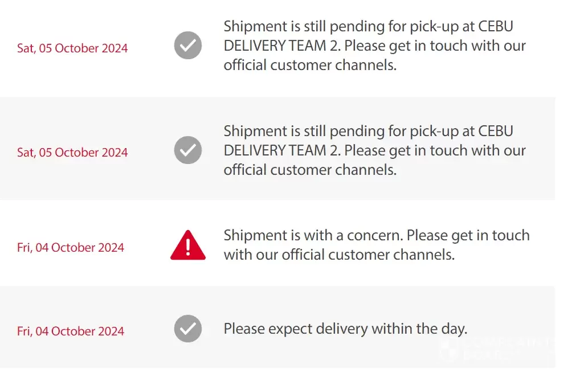Click the 'Fri, 04 October 2024' date beside the warning icon
The height and width of the screenshot is (373, 588).
[x=71, y=248]
